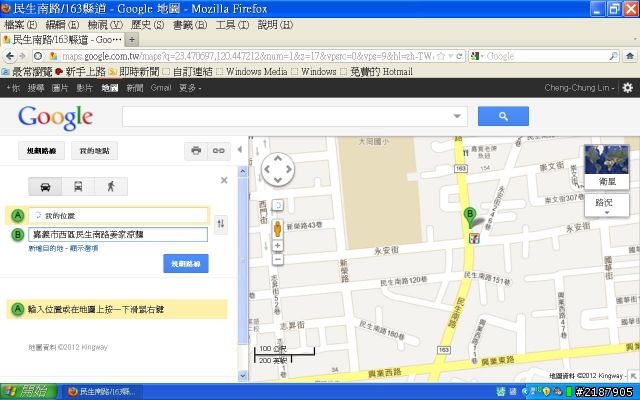Click the Firefox home button

click(x=630, y=56)
